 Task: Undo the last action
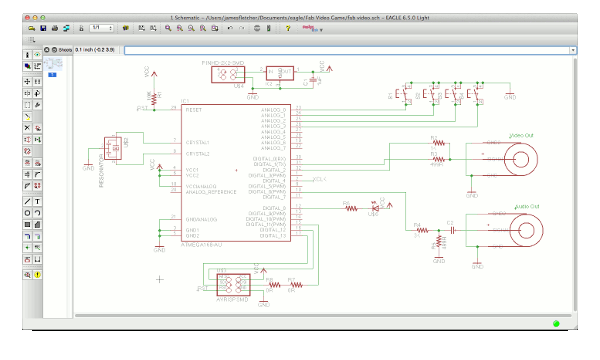coord(230,28)
